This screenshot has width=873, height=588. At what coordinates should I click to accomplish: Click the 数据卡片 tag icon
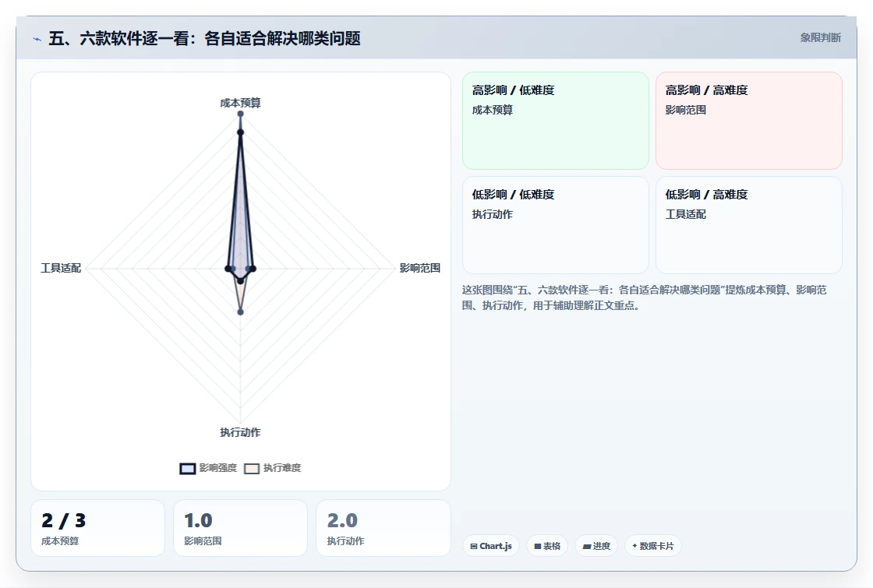(634, 546)
